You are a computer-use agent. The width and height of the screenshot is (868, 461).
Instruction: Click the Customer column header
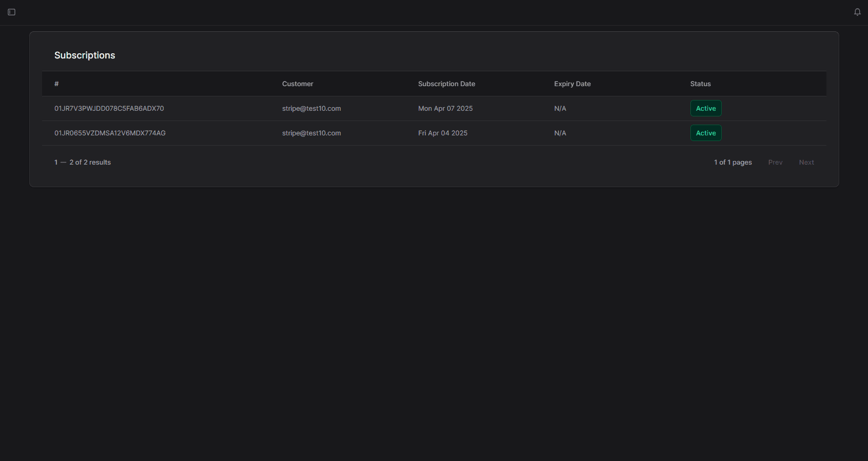point(297,84)
